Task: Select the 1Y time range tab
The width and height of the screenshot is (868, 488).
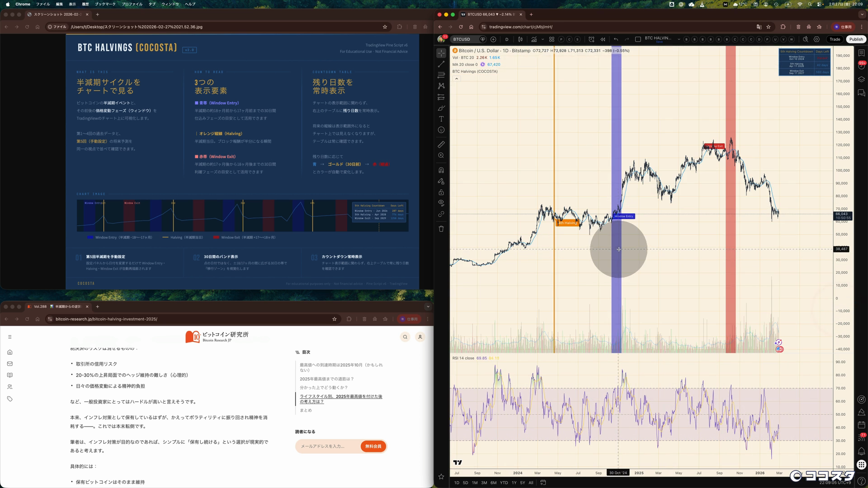Action: coord(514,483)
